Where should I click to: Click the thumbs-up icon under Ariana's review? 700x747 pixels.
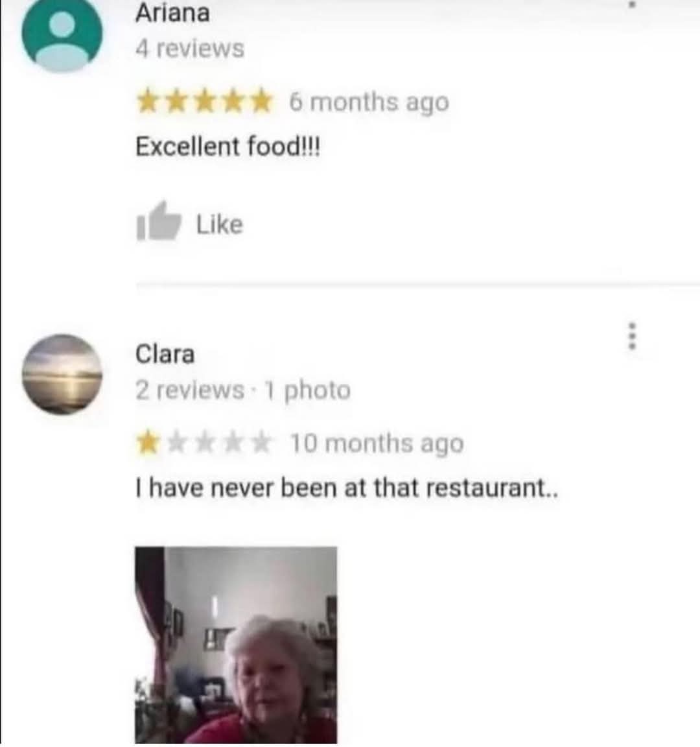(159, 221)
